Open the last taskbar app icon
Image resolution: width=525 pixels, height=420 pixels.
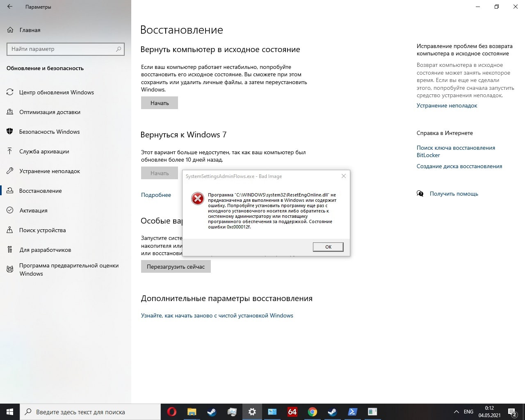click(x=372, y=412)
